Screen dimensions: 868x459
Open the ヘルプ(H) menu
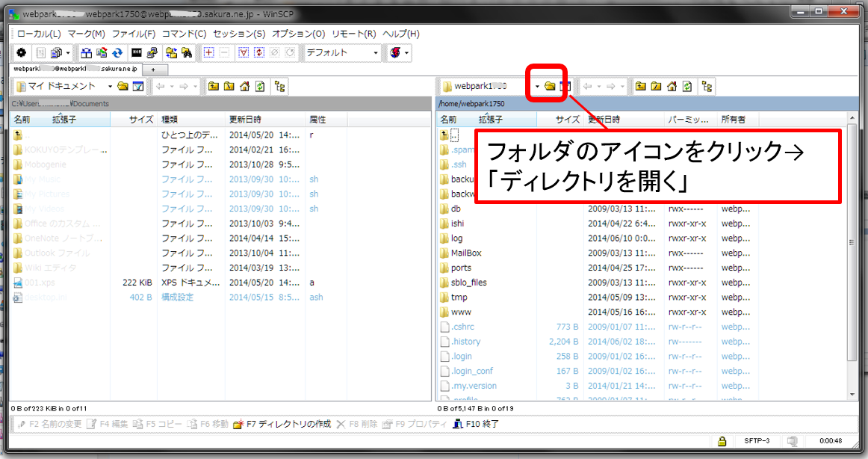401,34
